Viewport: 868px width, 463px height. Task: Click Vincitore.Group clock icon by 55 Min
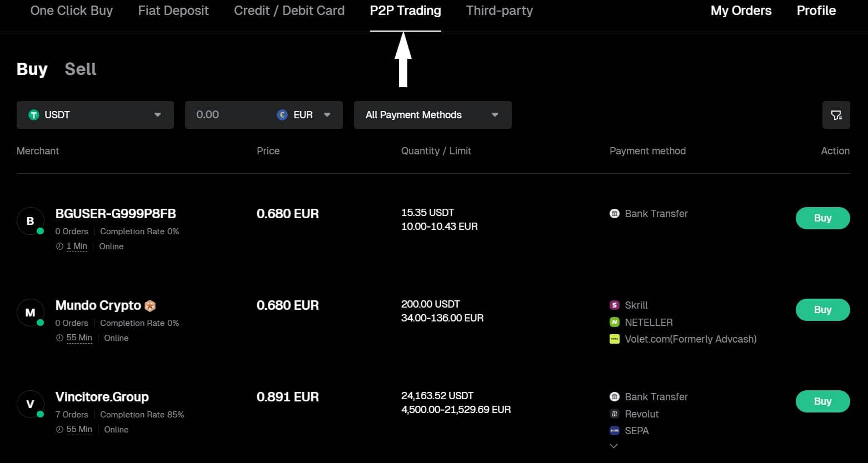(x=59, y=430)
